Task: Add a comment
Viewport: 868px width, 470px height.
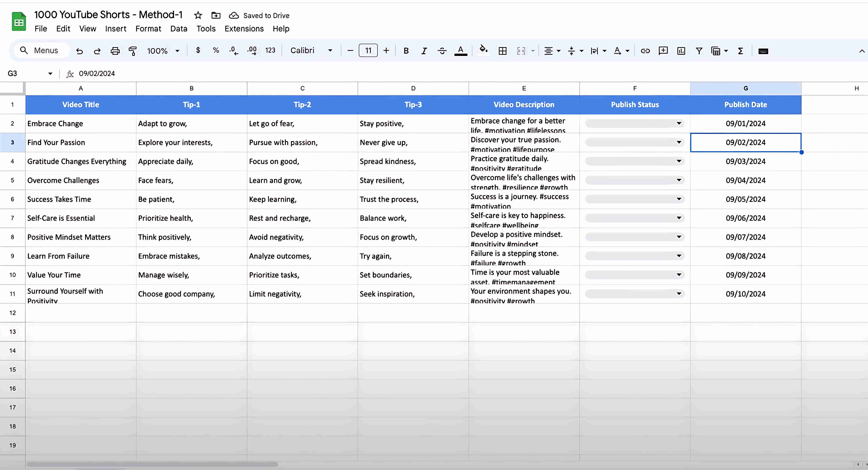Action: [663, 51]
